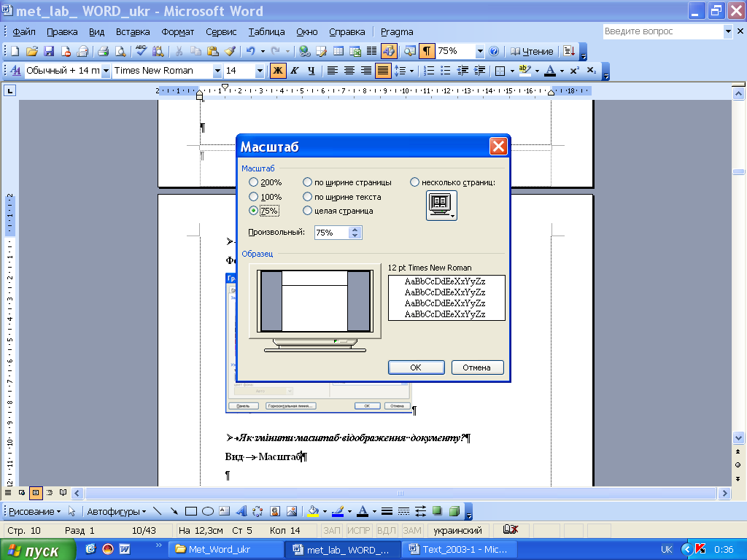Toggle the show paragraph marks button
The width and height of the screenshot is (747, 560).
[x=426, y=51]
